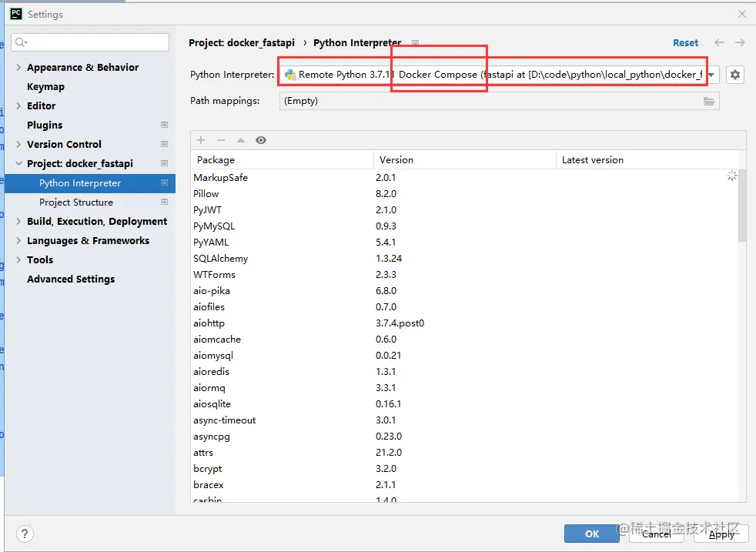Select the Remote Python 3.7 Docker Compose interpreter field
Screen dimensions: 756x552
(x=499, y=75)
